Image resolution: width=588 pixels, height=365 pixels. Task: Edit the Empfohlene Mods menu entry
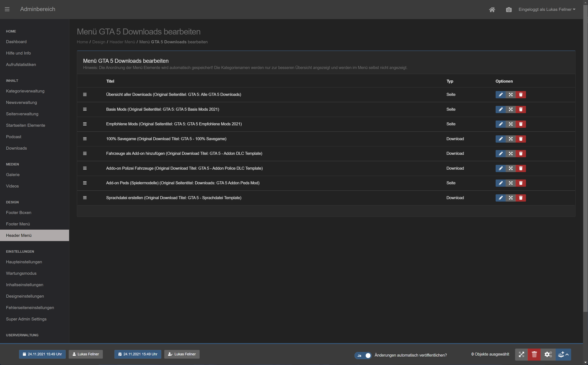[x=500, y=124]
